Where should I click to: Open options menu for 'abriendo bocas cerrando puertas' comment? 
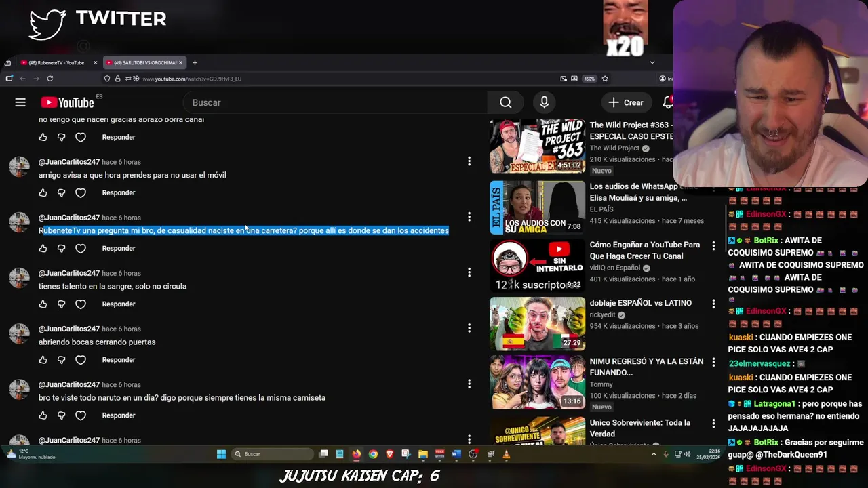click(469, 328)
